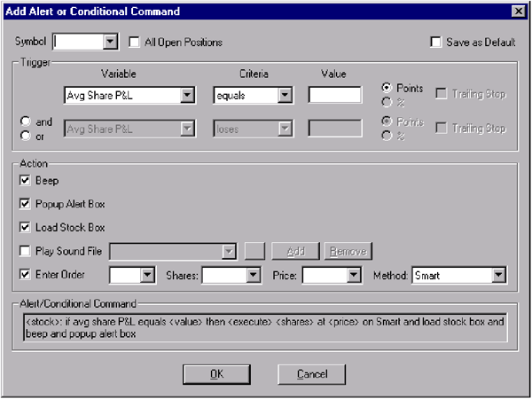Click the trigger Value input field

(334, 95)
